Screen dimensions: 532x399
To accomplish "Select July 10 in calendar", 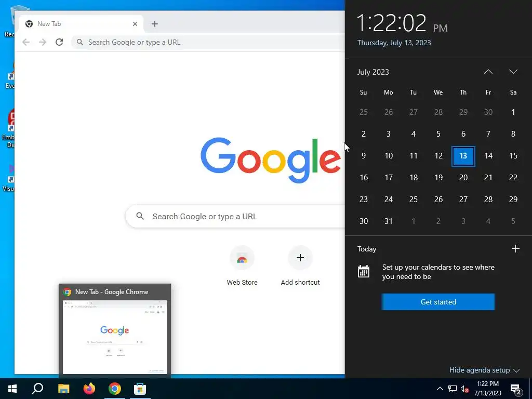I will [389, 156].
